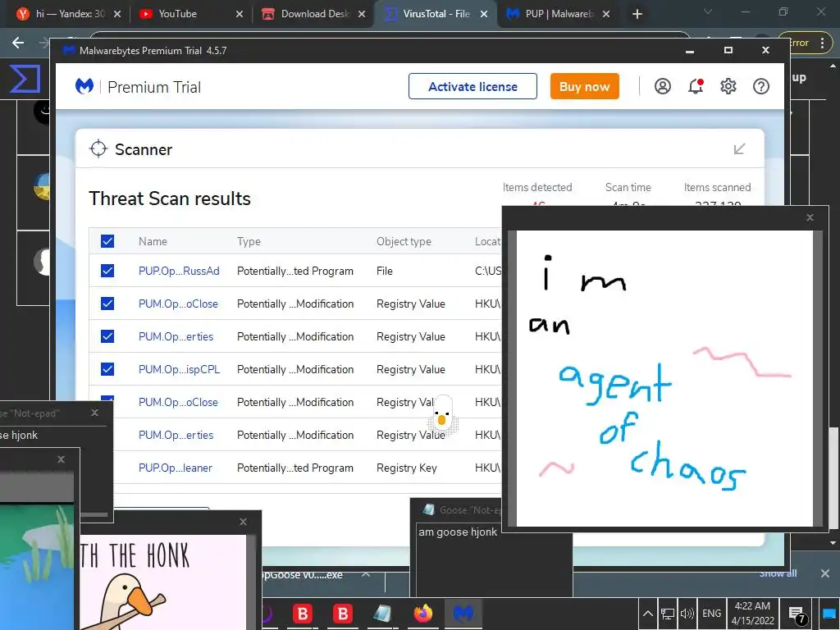Image resolution: width=840 pixels, height=630 pixels.
Task: Open the Windows notification center icon
Action: click(797, 614)
